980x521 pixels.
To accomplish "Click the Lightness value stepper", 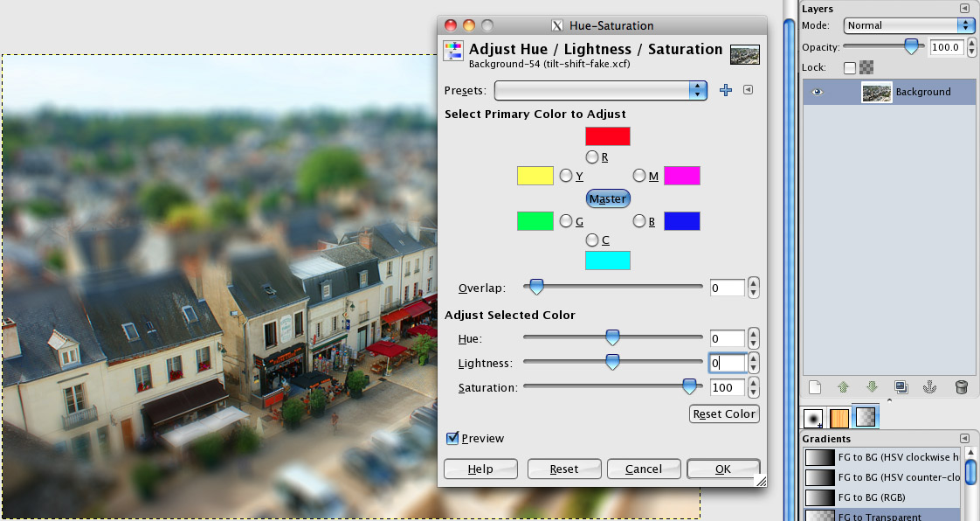I will 754,363.
